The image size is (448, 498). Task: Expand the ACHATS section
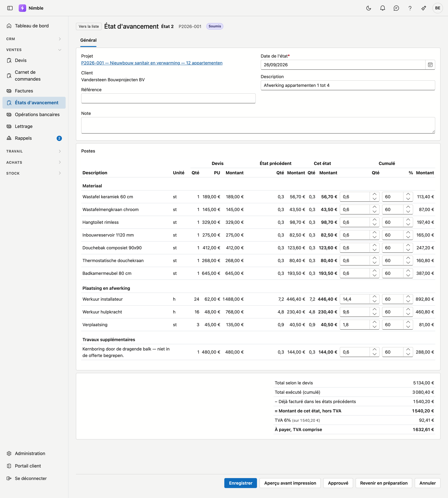[x=34, y=162]
